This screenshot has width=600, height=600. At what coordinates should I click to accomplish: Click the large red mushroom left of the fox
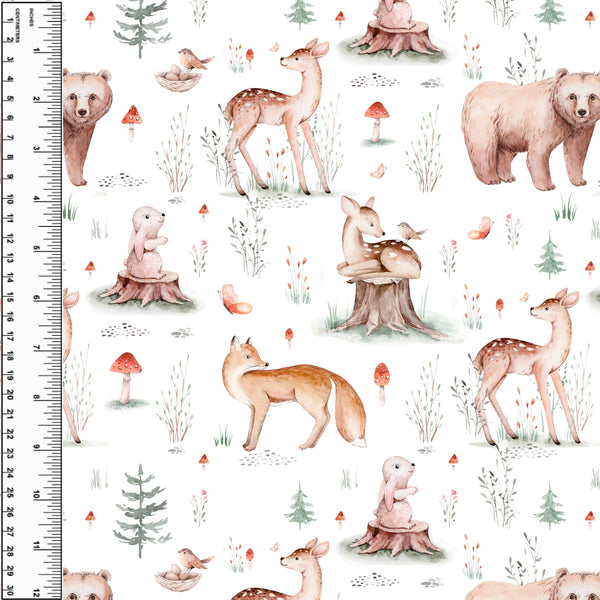(x=126, y=372)
